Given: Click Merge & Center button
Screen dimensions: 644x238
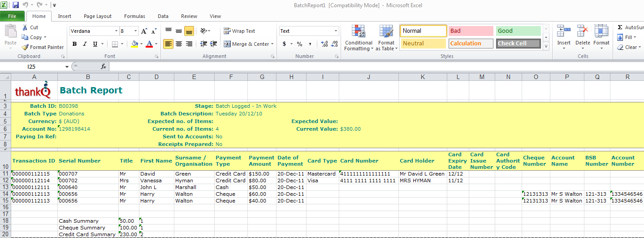Looking at the screenshot, I should click(246, 44).
